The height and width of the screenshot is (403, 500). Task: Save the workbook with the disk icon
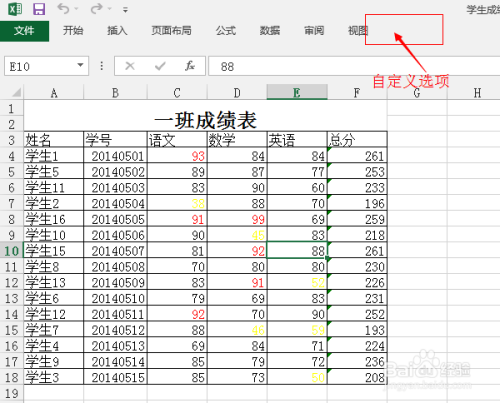point(39,9)
